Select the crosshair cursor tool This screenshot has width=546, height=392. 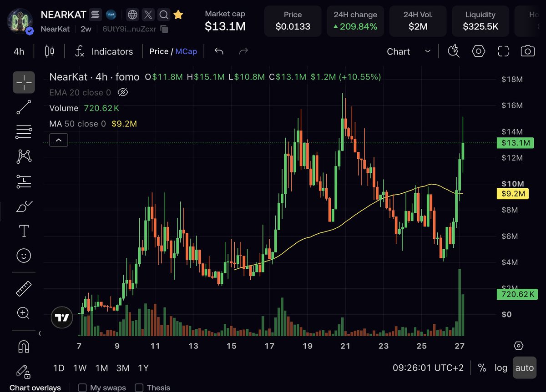point(24,82)
